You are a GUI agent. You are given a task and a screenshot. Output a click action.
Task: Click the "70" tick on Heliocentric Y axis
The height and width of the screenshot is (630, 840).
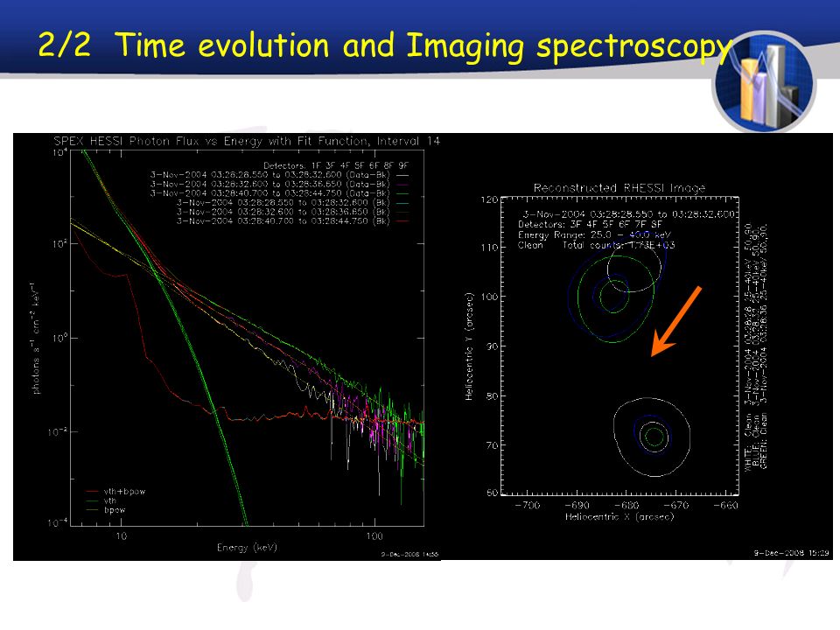pos(492,445)
